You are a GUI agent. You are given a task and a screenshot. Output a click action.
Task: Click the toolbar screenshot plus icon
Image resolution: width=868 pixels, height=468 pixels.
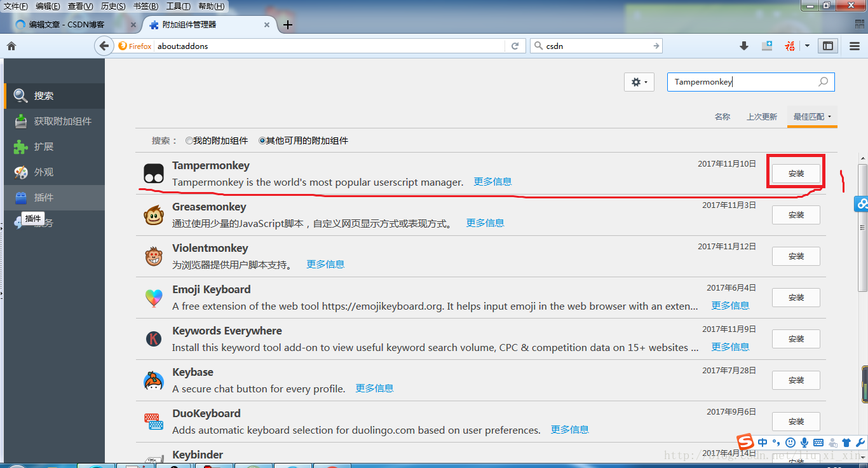click(x=767, y=46)
